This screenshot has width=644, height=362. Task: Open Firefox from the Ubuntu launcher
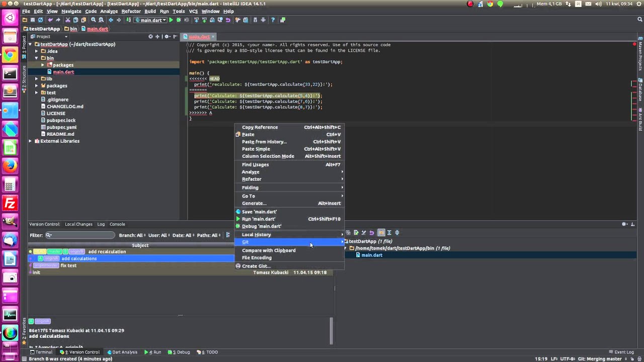(x=10, y=165)
